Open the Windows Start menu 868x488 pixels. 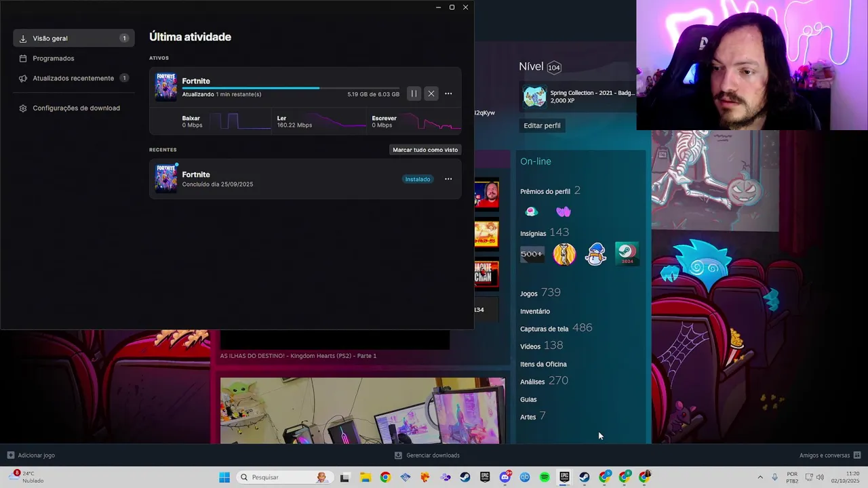pyautogui.click(x=224, y=477)
